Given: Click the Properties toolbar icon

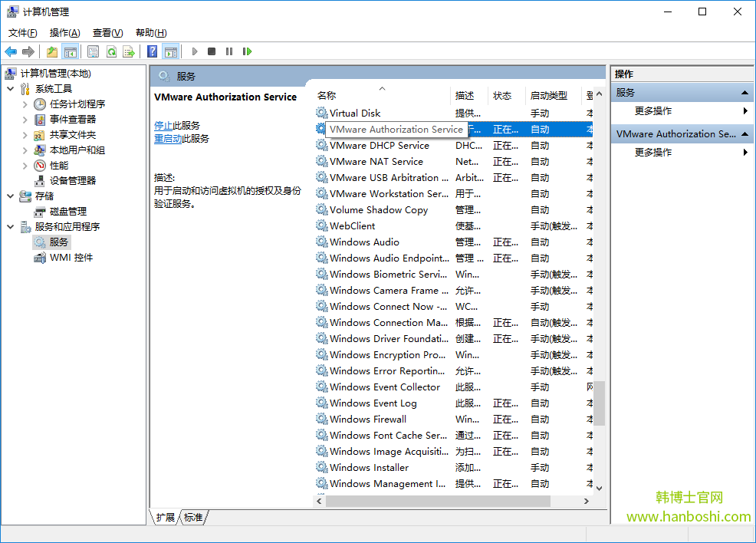Looking at the screenshot, I should coord(93,51).
